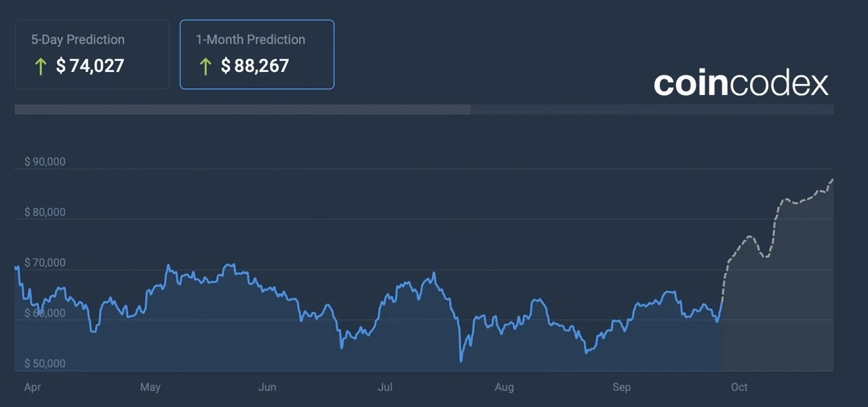
Task: Click the Aug month label
Action: coord(504,387)
